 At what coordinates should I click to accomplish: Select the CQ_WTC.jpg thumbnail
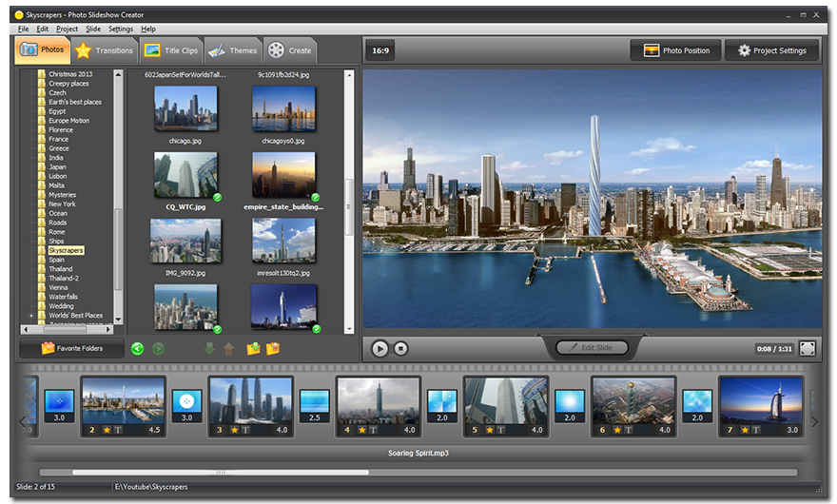pyautogui.click(x=185, y=175)
